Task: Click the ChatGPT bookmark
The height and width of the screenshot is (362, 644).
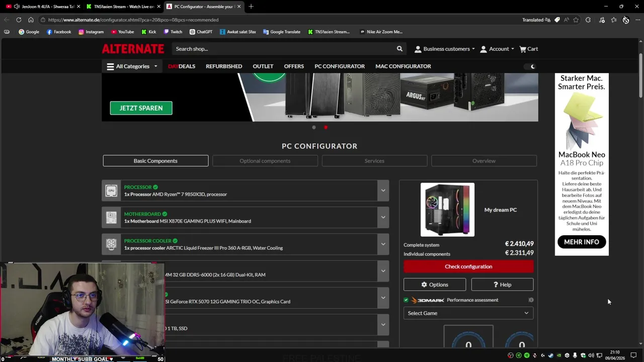Action: [x=201, y=32]
